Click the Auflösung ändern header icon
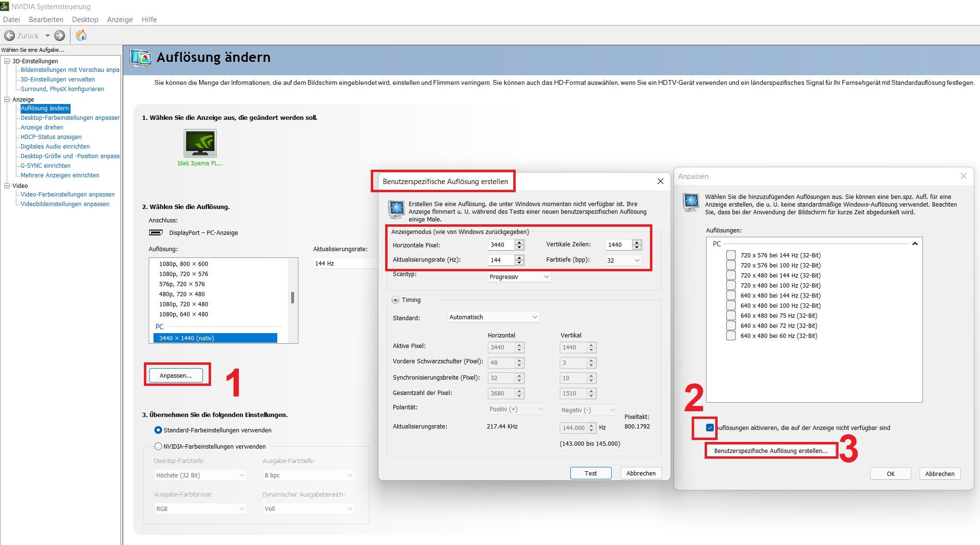Image resolution: width=980 pixels, height=545 pixels. [x=141, y=58]
